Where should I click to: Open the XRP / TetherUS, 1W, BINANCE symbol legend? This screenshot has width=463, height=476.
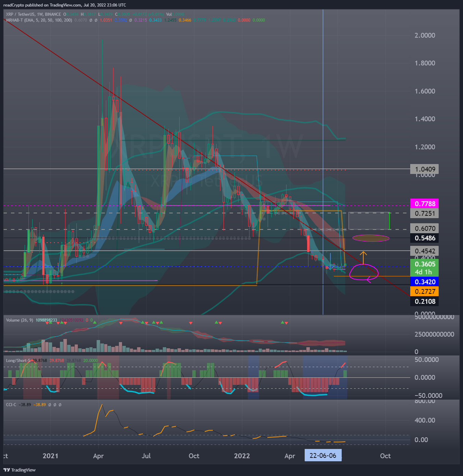(34, 14)
